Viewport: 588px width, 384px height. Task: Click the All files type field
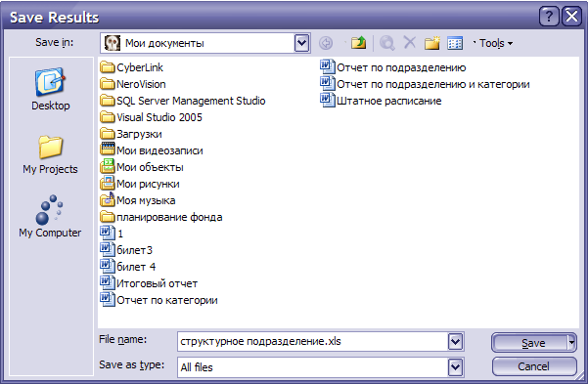click(312, 367)
